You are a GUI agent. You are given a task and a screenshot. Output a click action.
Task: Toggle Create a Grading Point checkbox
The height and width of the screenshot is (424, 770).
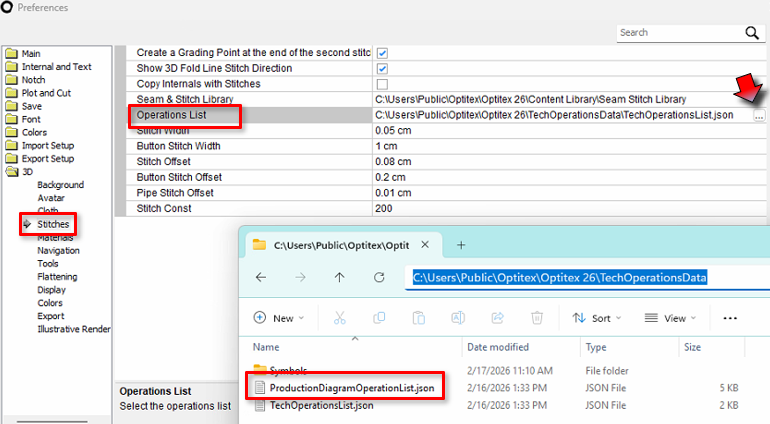382,52
